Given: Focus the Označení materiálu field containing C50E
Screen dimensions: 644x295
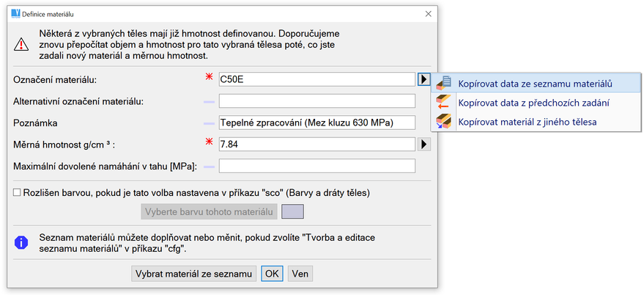Looking at the screenshot, I should coord(316,79).
